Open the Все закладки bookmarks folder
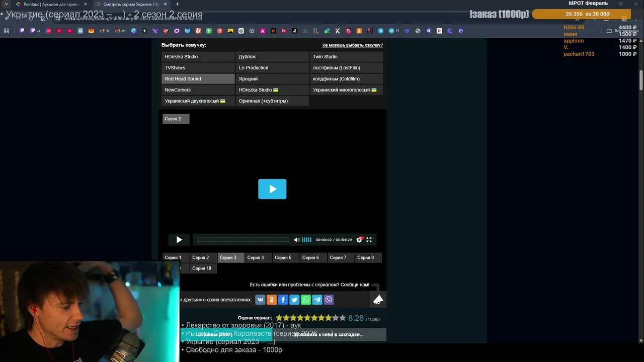Screen dimensions: 644x362 [622, 31]
